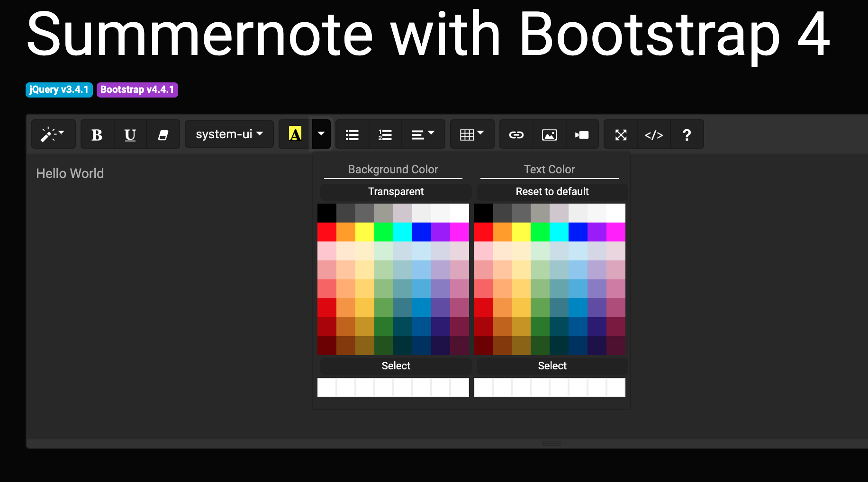Screen dimensions: 868x482
Task: Toggle fullscreen editor mode
Action: (x=621, y=134)
